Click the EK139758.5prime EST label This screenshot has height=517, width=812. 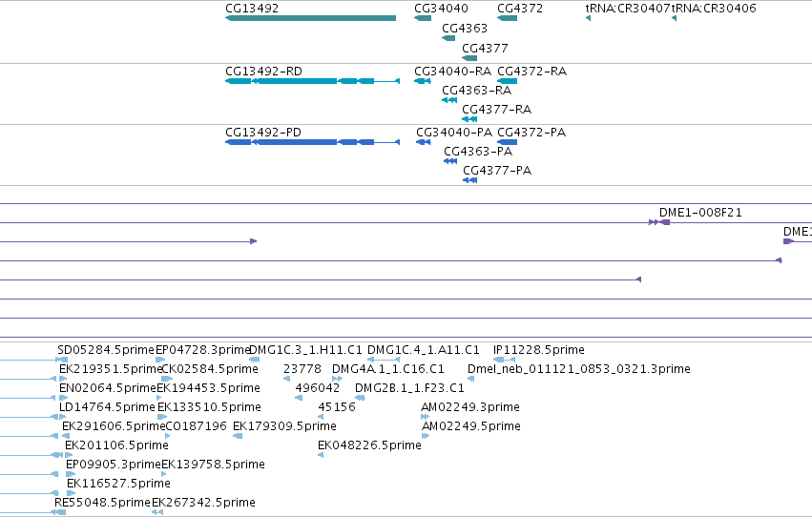coord(213,465)
